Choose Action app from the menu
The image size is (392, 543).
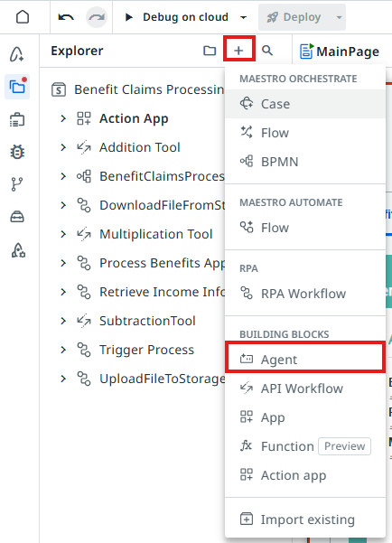(305, 475)
